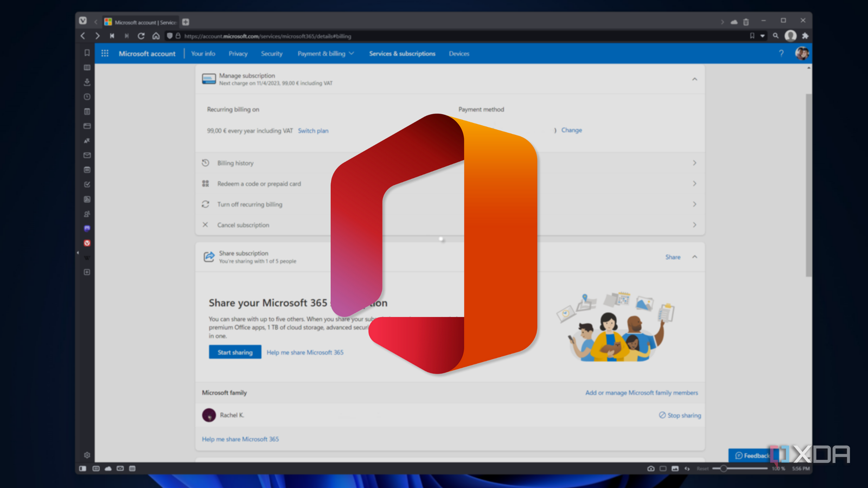Add a new web panel with the plus icon

(86, 272)
